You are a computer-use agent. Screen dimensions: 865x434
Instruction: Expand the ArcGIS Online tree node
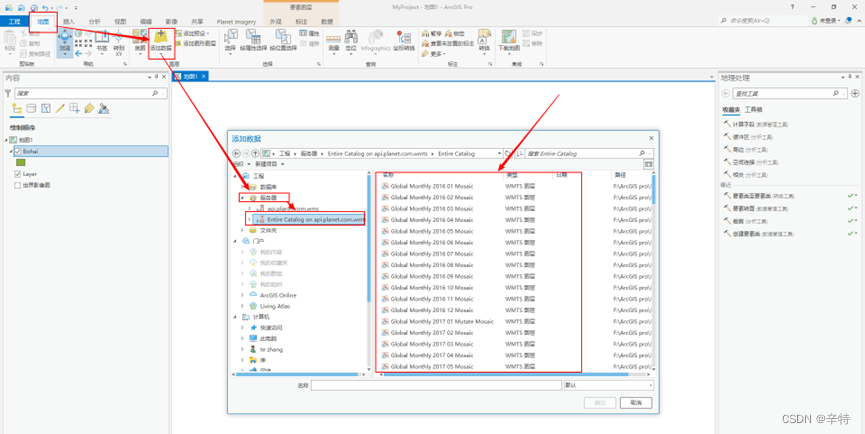pos(242,295)
